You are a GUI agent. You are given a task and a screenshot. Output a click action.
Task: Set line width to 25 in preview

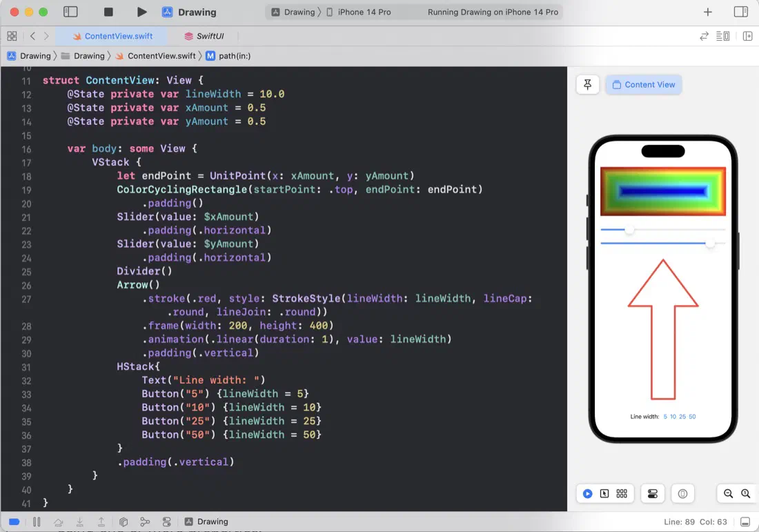682,416
